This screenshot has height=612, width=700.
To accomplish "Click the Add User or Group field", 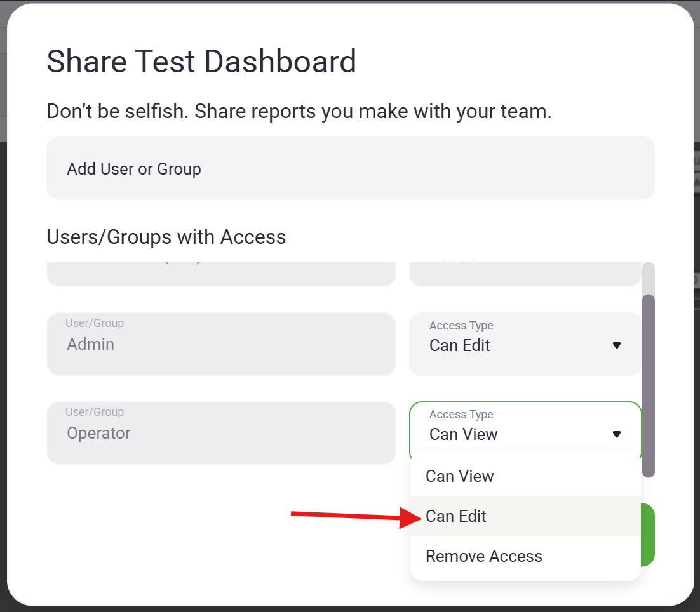I will [350, 169].
